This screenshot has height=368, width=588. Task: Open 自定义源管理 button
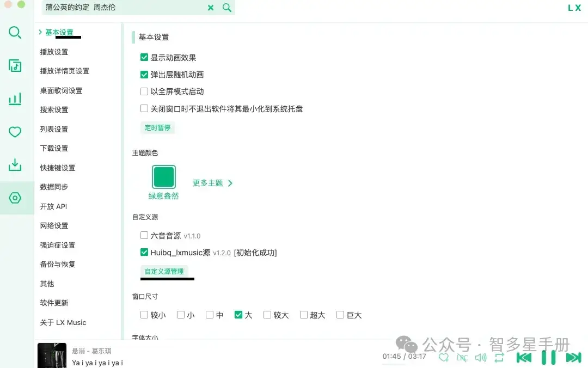[164, 271]
